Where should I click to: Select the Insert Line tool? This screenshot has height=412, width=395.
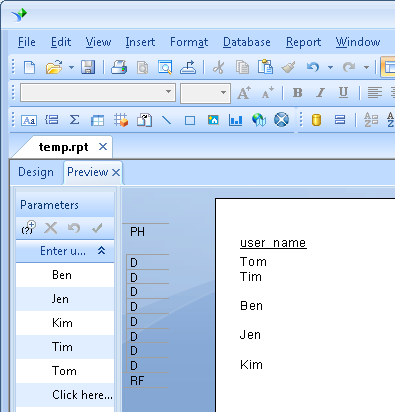pyautogui.click(x=166, y=120)
